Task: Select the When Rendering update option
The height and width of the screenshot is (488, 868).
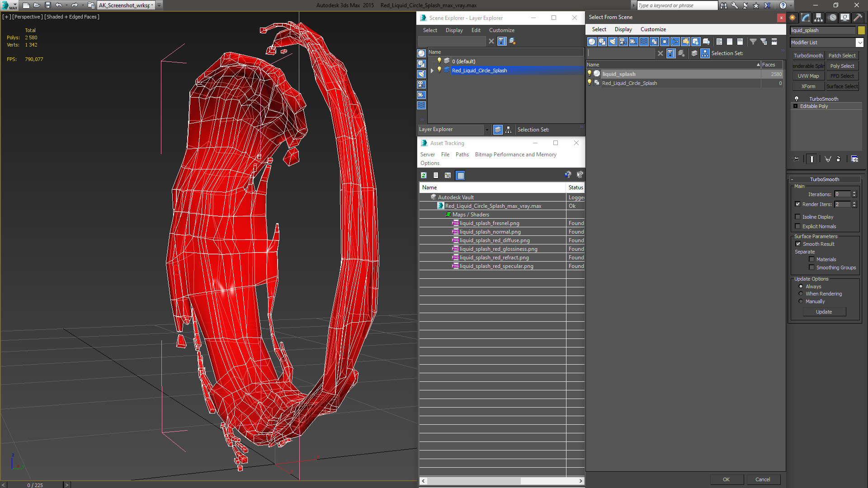Action: point(801,294)
